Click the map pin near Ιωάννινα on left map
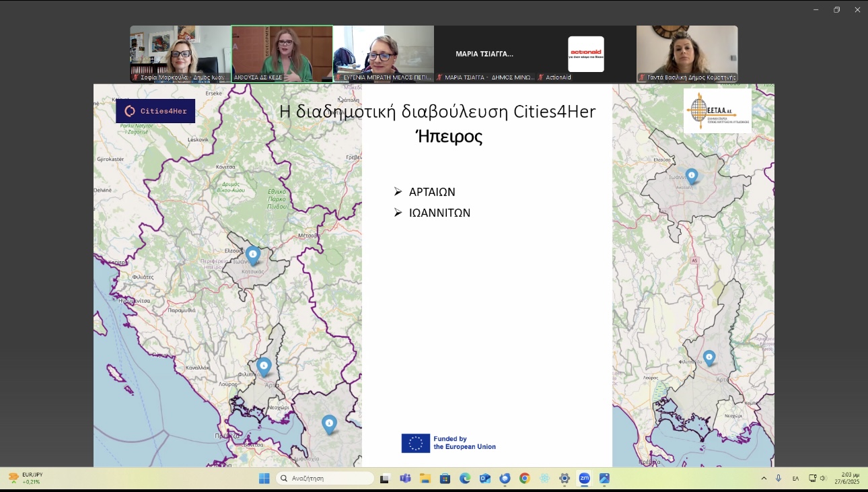This screenshot has height=492, width=868. click(x=252, y=256)
